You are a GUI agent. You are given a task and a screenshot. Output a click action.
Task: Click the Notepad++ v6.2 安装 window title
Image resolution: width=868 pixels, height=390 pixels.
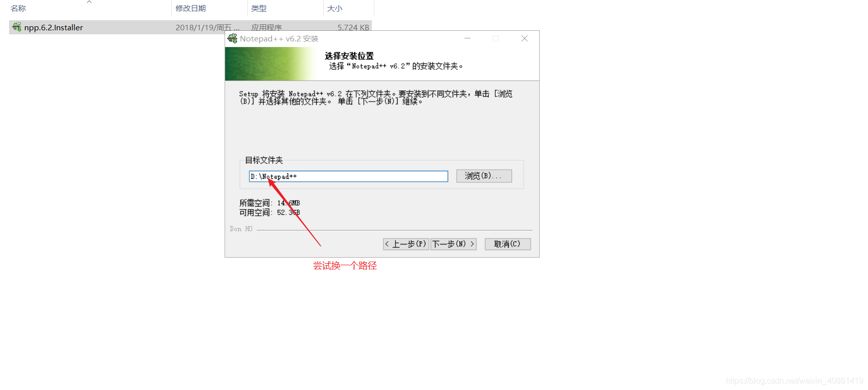tap(279, 38)
